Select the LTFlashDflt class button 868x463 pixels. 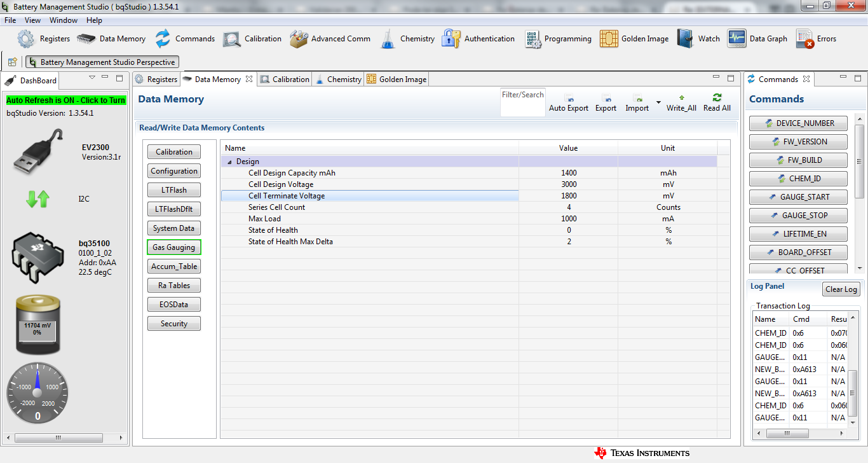pyautogui.click(x=174, y=209)
